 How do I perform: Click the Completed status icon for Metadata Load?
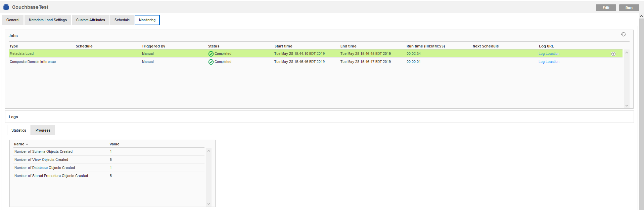[211, 54]
